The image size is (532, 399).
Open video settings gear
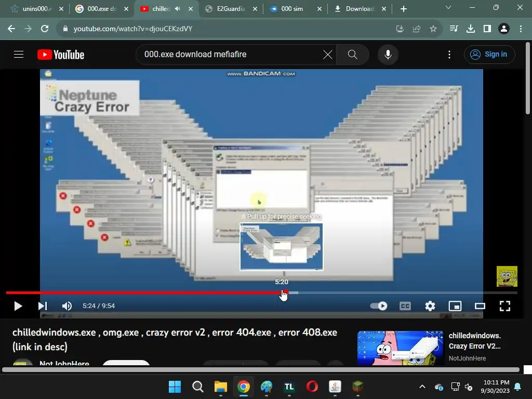(x=430, y=306)
